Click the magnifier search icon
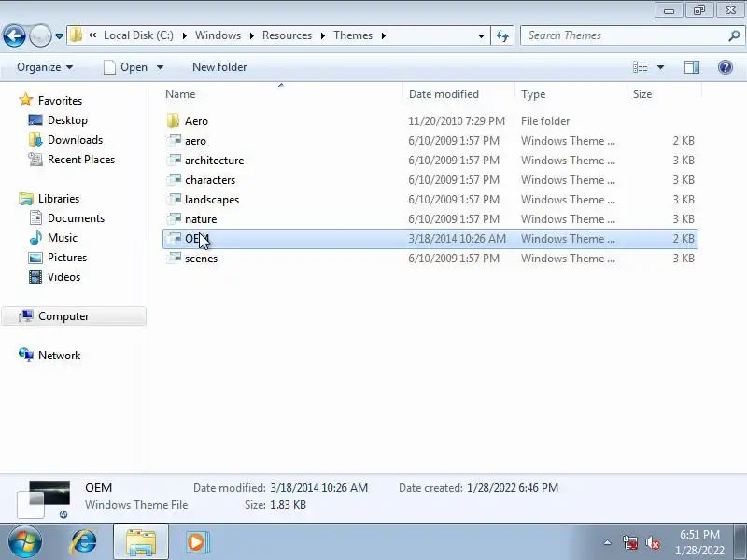 tap(734, 35)
